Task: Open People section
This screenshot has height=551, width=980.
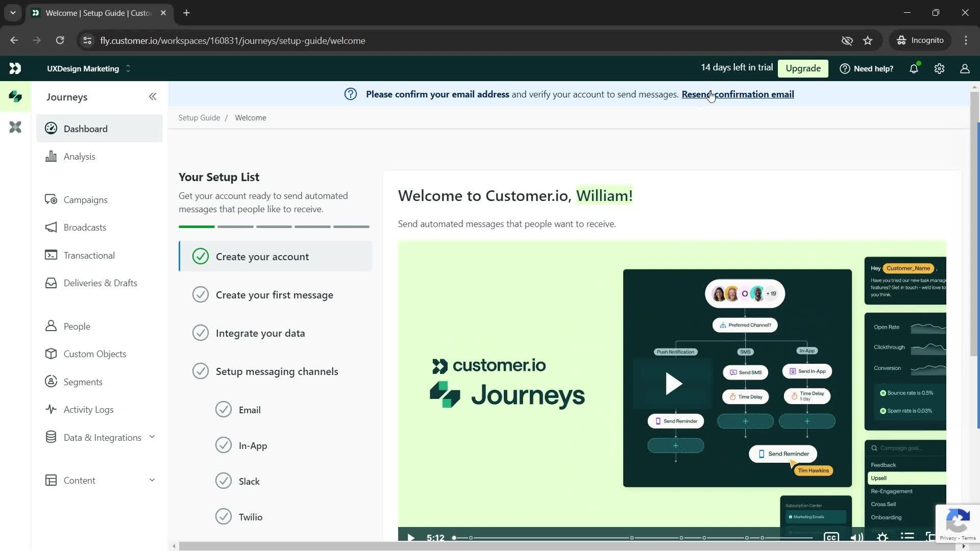Action: point(77,327)
